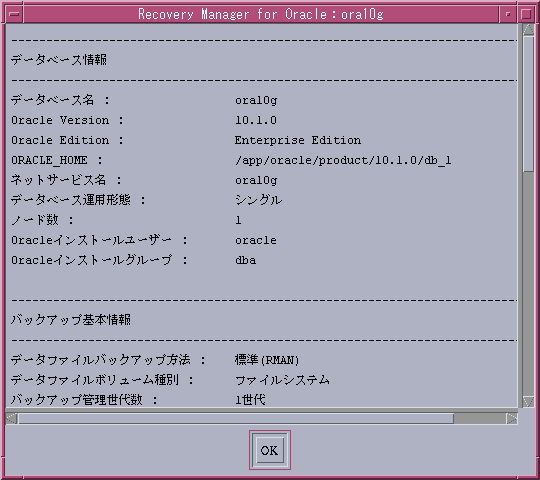Screen dimensions: 540x480
Task: Click the vertical scrollbar up arrow
Action: (528, 30)
